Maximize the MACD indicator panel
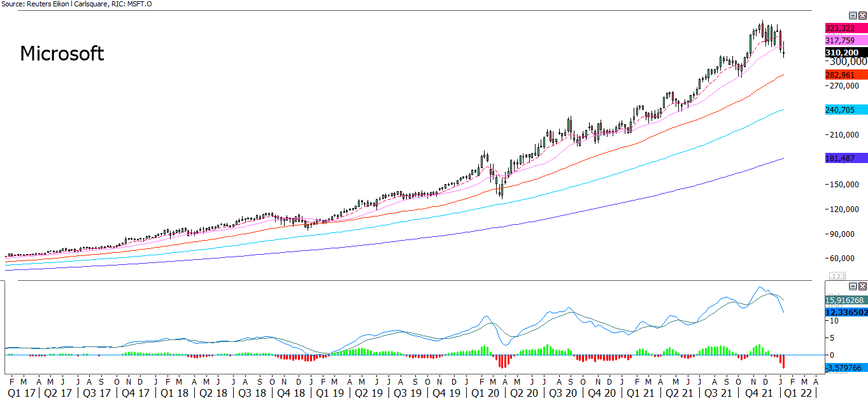This screenshot has height=398, width=868. click(853, 287)
